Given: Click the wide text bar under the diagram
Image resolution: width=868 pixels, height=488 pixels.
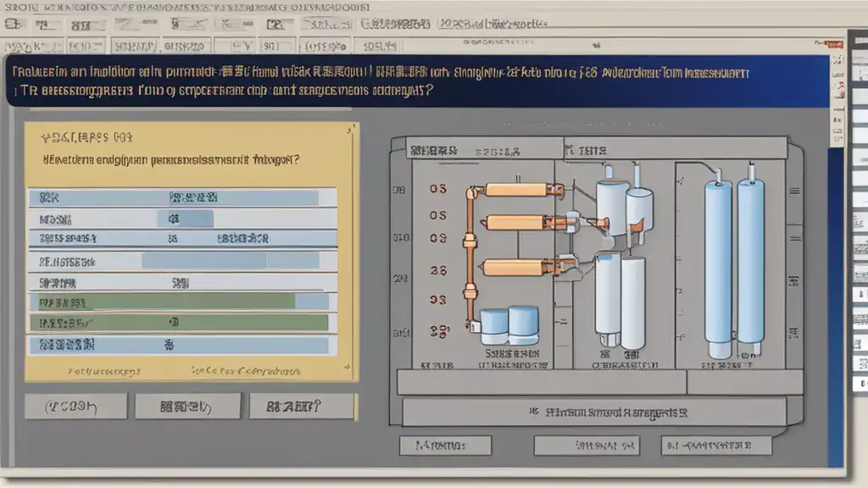Looking at the screenshot, I should (594, 413).
